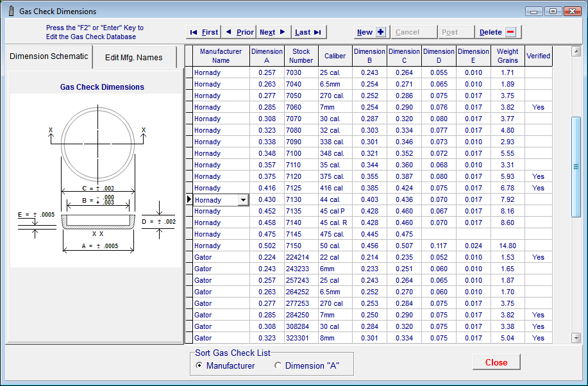Click the Dimension A column header
This screenshot has width=588, height=386.
pyautogui.click(x=267, y=56)
